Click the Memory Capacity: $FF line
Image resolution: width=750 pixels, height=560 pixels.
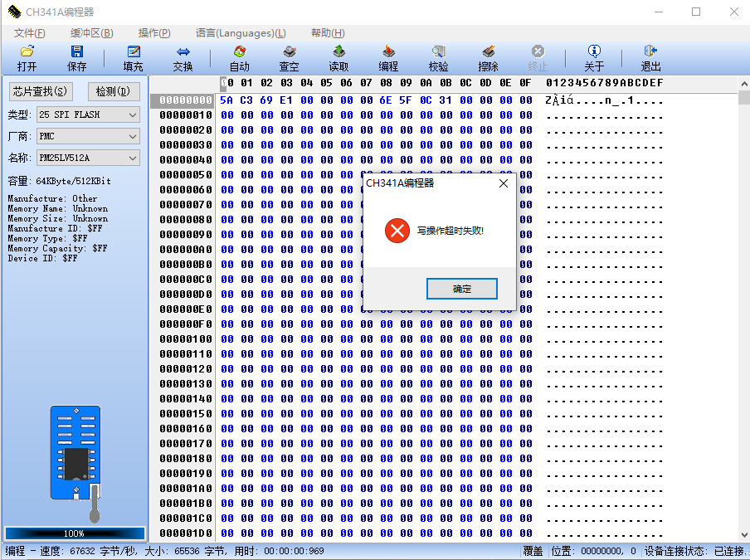click(x=57, y=248)
